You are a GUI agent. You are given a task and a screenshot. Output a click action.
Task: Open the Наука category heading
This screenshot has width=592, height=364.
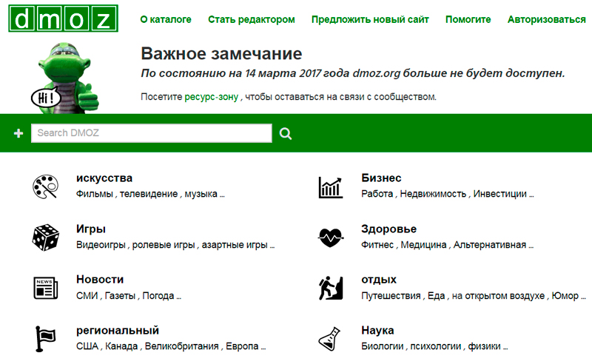(x=377, y=331)
